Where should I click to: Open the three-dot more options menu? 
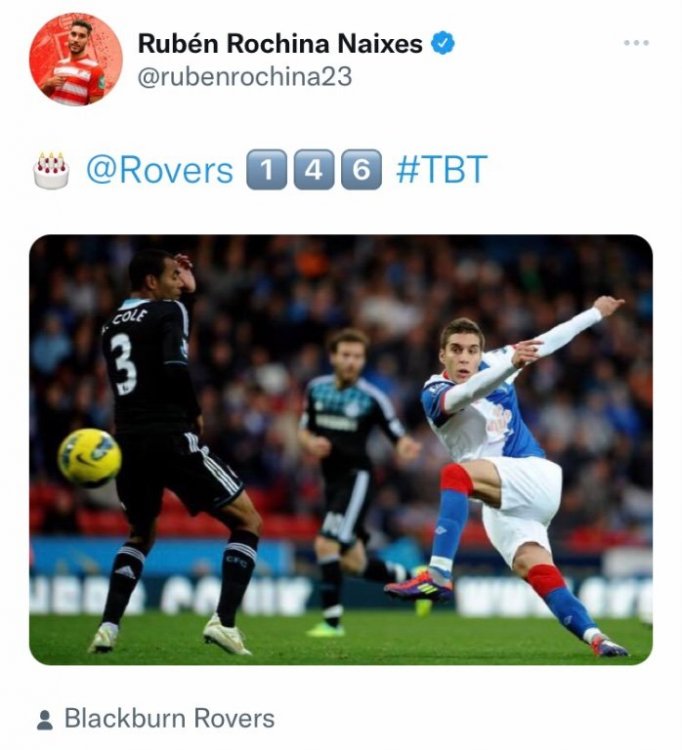click(x=636, y=43)
